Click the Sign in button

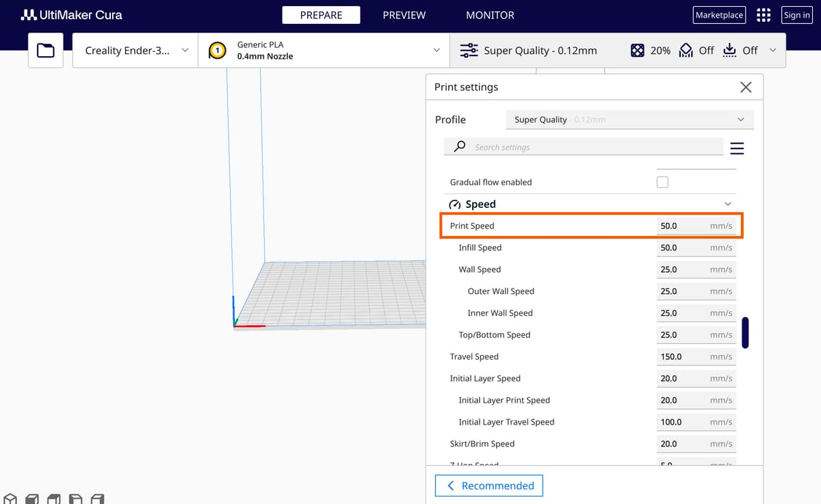[797, 15]
